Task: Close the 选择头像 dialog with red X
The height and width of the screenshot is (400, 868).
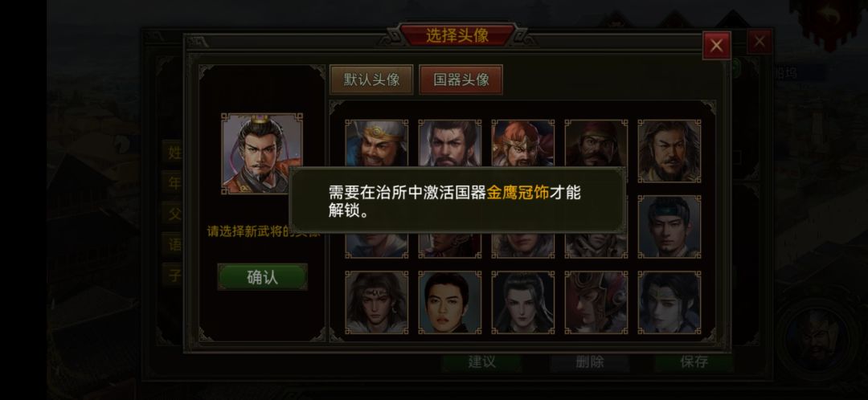Action: [716, 45]
